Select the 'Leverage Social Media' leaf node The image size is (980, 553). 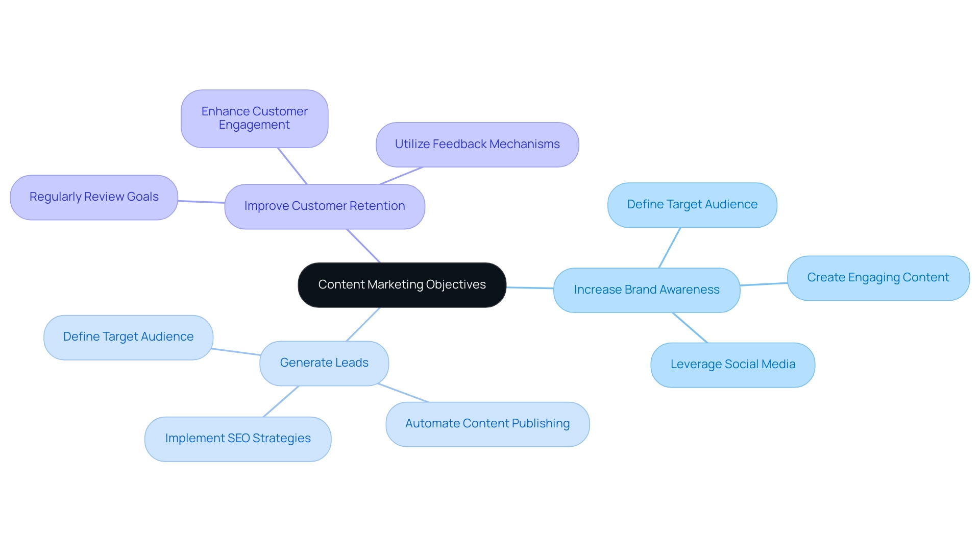[734, 364]
